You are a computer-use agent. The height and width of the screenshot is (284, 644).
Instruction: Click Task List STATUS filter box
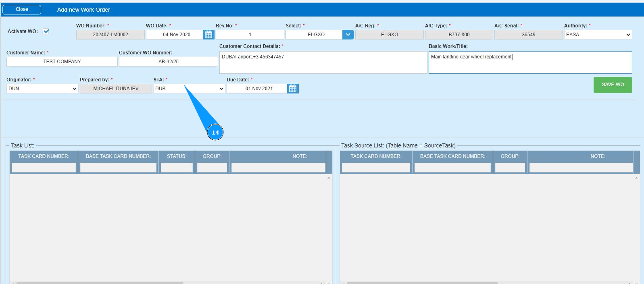tap(177, 168)
